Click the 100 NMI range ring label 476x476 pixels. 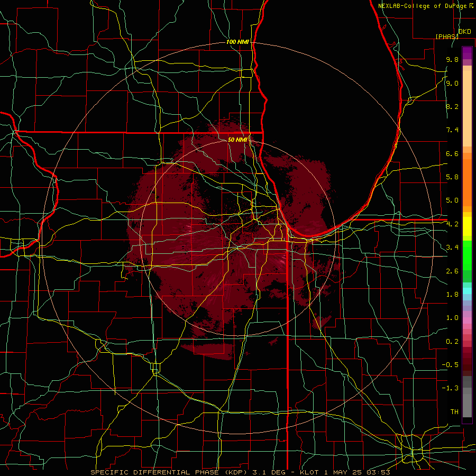coord(237,42)
